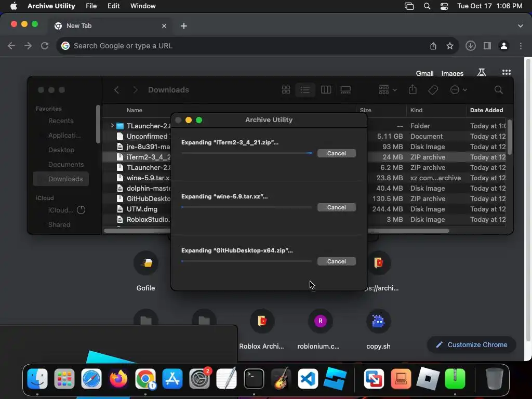Open Visual Studio Code from the Dock
Image resolution: width=532 pixels, height=399 pixels.
point(308,378)
